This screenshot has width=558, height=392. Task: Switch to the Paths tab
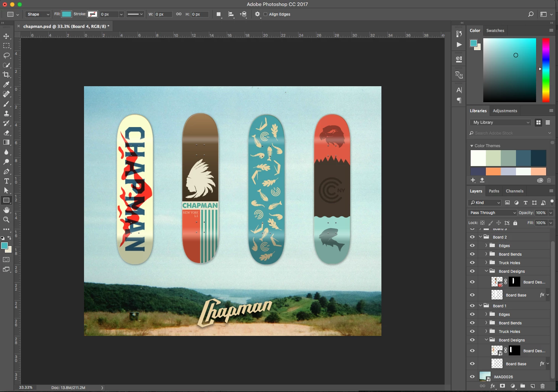pos(494,191)
